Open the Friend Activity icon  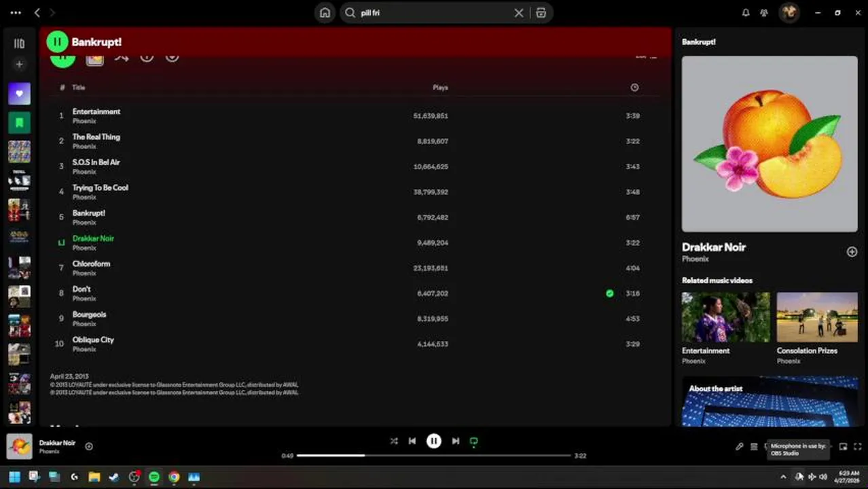click(x=764, y=12)
